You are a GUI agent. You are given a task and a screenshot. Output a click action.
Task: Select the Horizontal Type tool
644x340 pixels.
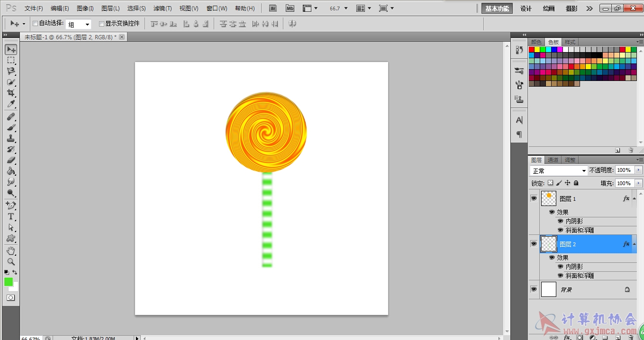coord(11,216)
